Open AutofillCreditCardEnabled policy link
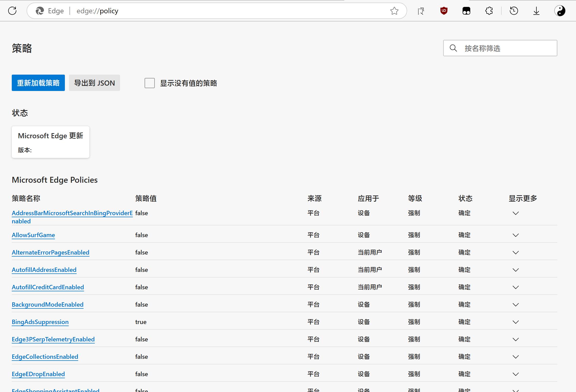Viewport: 576px width, 392px height. 48,287
